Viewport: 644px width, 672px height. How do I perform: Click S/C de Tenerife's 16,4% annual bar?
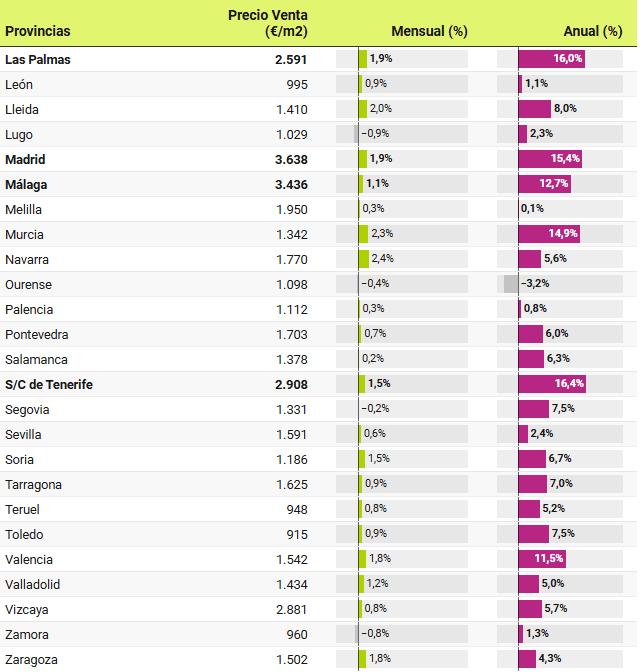tap(552, 384)
